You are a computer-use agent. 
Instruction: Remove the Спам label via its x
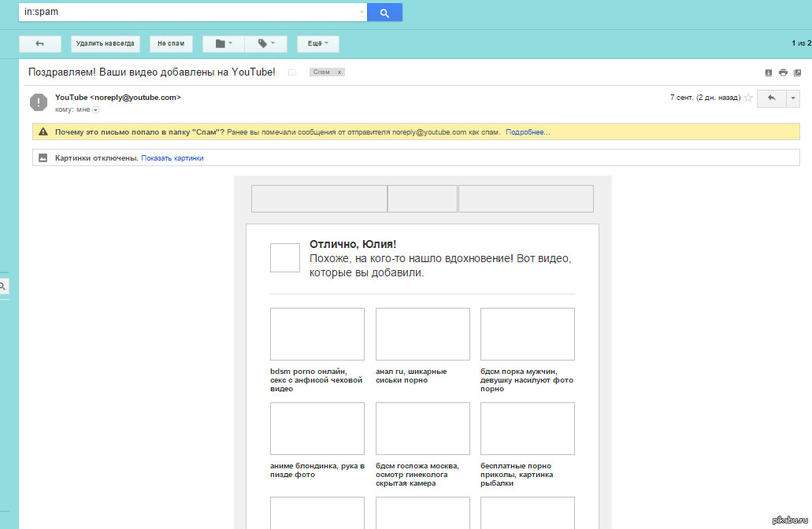pos(339,72)
